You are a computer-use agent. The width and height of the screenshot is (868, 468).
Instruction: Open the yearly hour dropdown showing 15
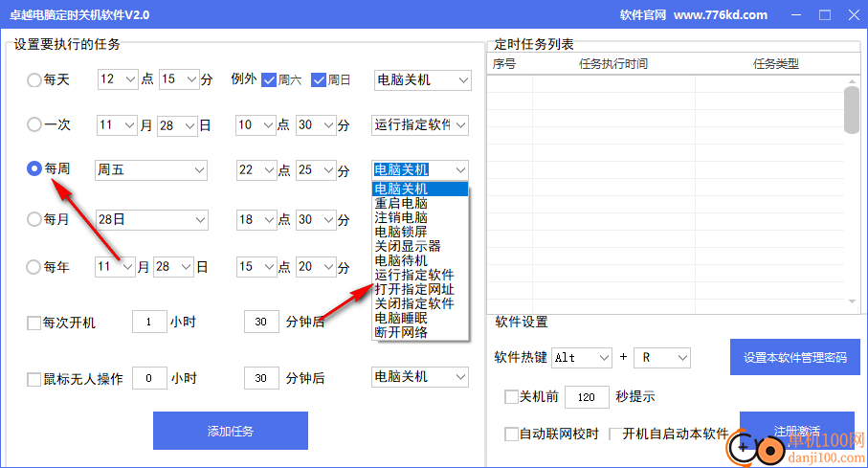(256, 267)
